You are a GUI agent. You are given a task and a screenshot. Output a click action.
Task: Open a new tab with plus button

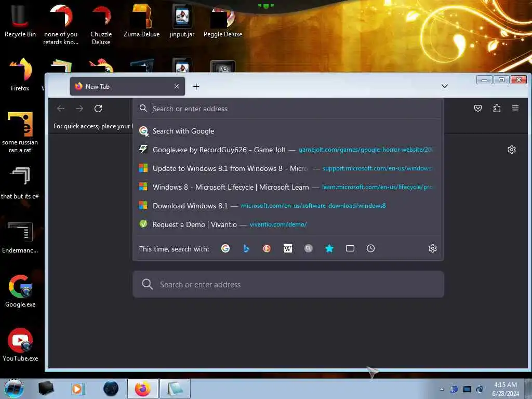pos(196,87)
